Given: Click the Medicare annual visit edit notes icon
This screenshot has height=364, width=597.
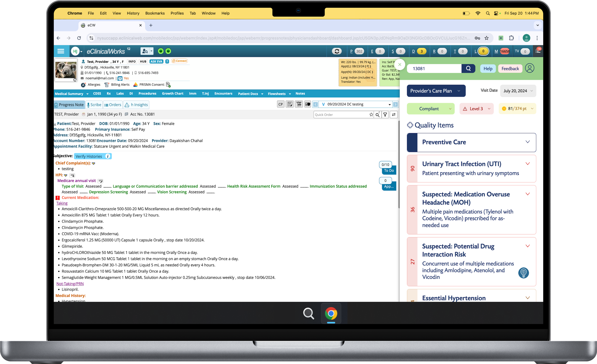Looking at the screenshot, I should [100, 181].
